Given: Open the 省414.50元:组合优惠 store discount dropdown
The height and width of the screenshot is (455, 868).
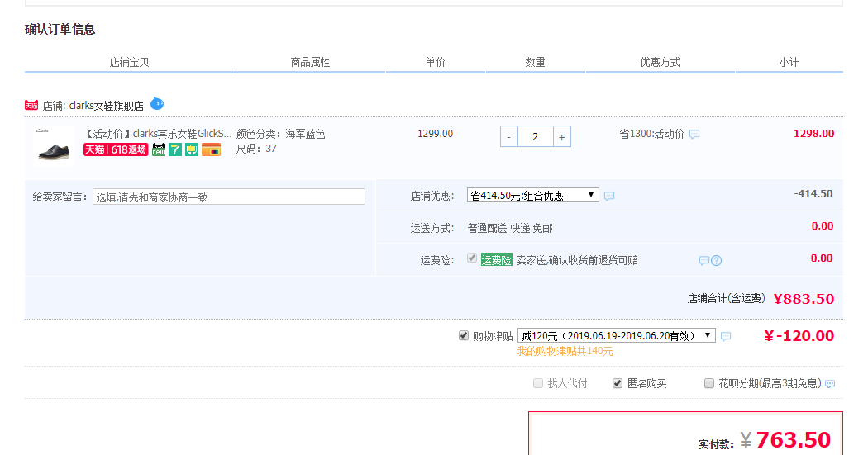Looking at the screenshot, I should point(532,195).
